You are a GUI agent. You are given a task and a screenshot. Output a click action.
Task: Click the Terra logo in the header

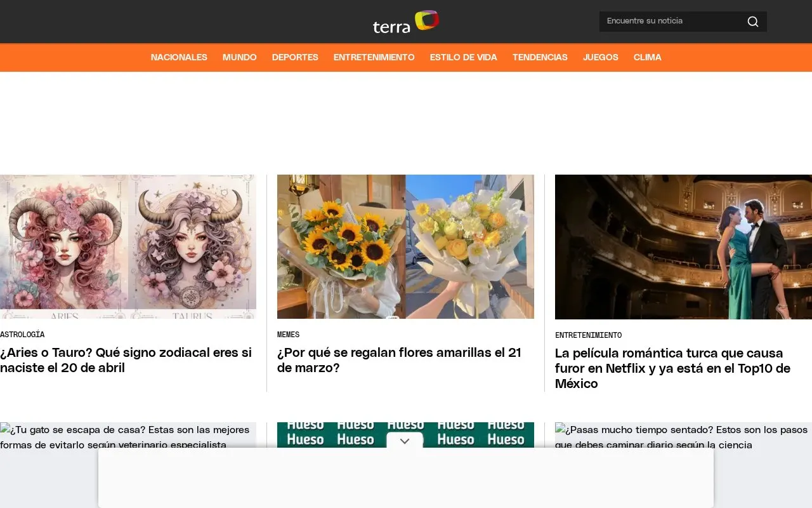coord(406,22)
